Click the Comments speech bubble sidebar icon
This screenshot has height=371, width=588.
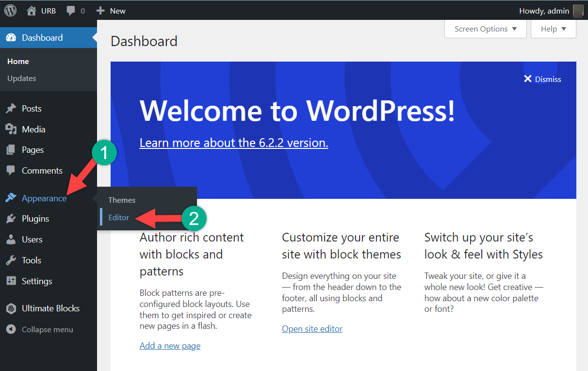11,171
